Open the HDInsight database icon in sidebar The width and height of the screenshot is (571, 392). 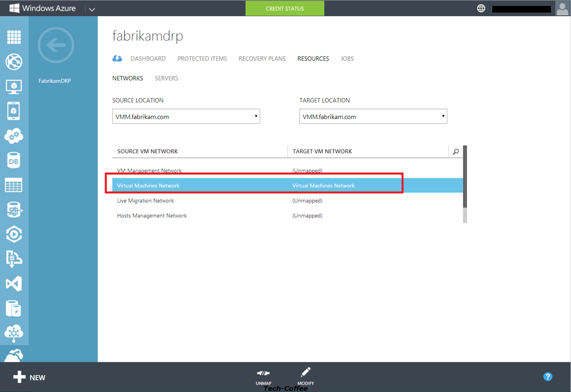(14, 210)
